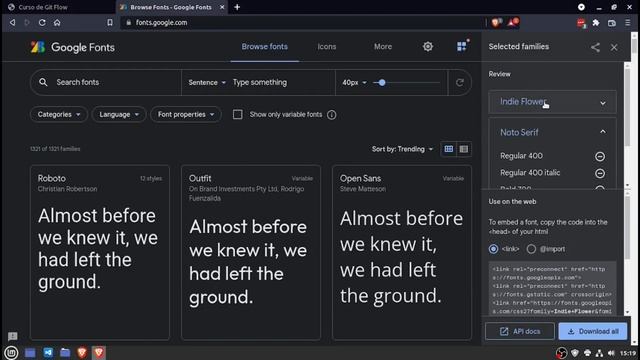Screen dimensions: 640x360
Task: Open the browser extensions puzzle icon
Action: click(x=596, y=23)
